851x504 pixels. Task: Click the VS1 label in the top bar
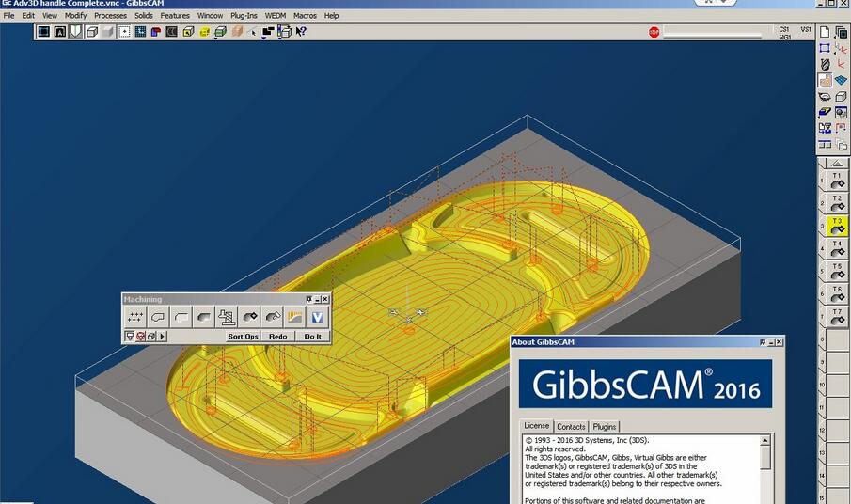tap(806, 29)
